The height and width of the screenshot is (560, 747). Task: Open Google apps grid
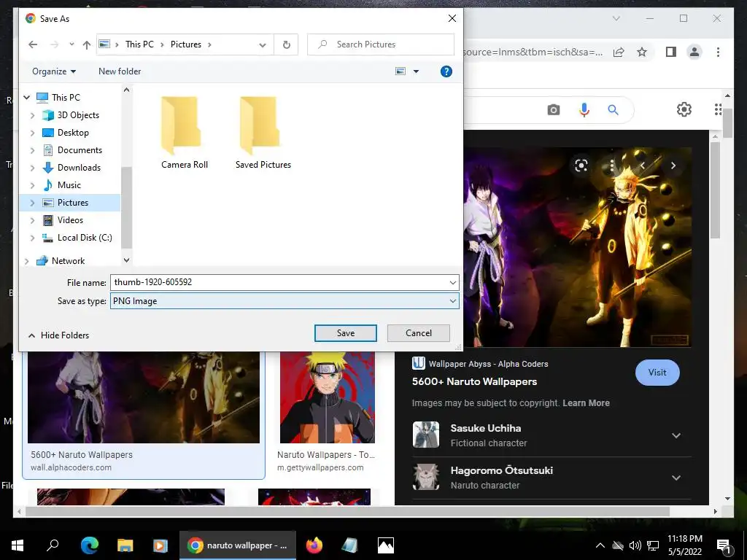click(718, 109)
